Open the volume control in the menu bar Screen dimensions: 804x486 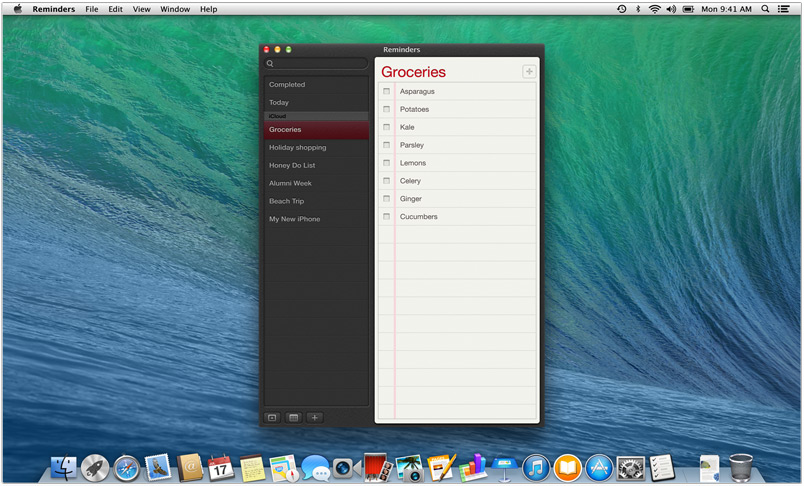tap(672, 9)
